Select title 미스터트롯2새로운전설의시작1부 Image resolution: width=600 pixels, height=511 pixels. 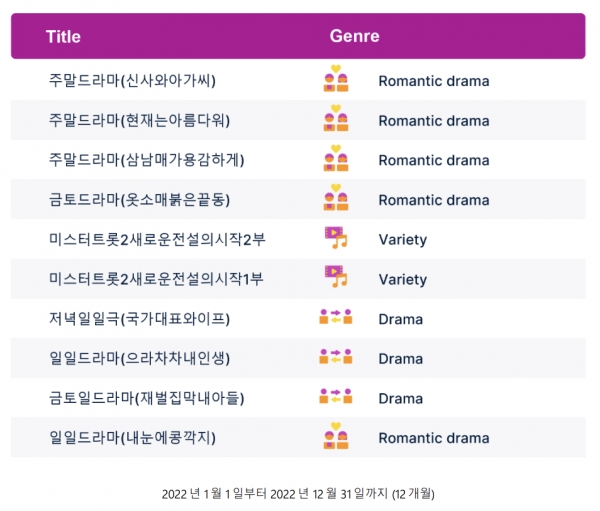tap(157, 279)
